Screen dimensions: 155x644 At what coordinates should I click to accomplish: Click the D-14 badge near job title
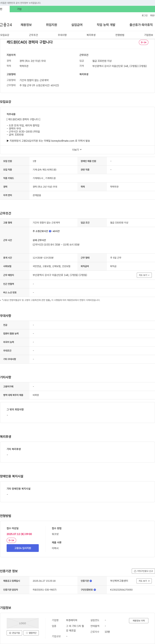[x=144, y=42]
